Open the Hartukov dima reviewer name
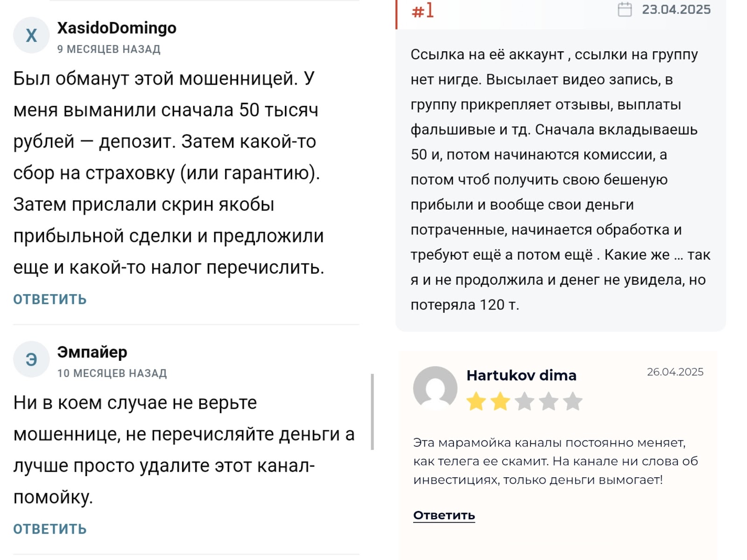 pos(521,375)
